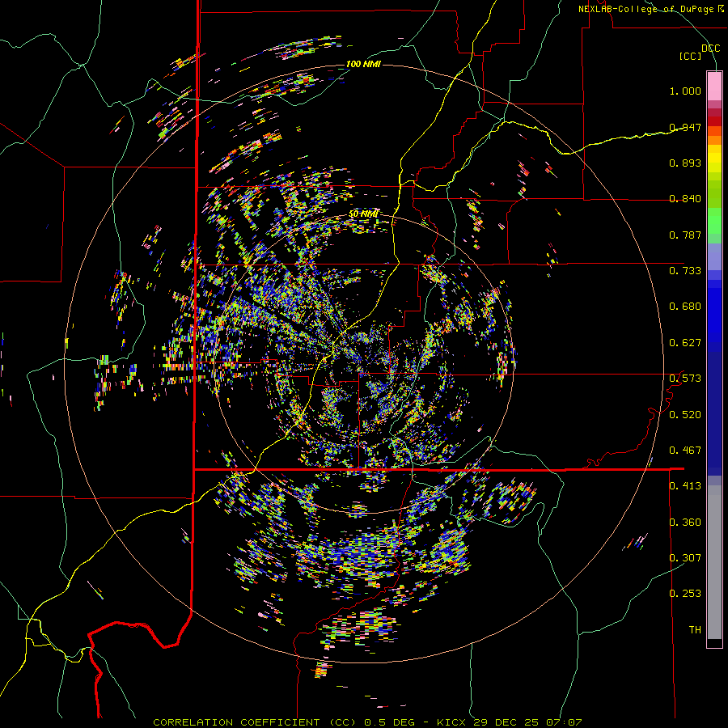Click the 0.733 value on the scale

point(685,271)
